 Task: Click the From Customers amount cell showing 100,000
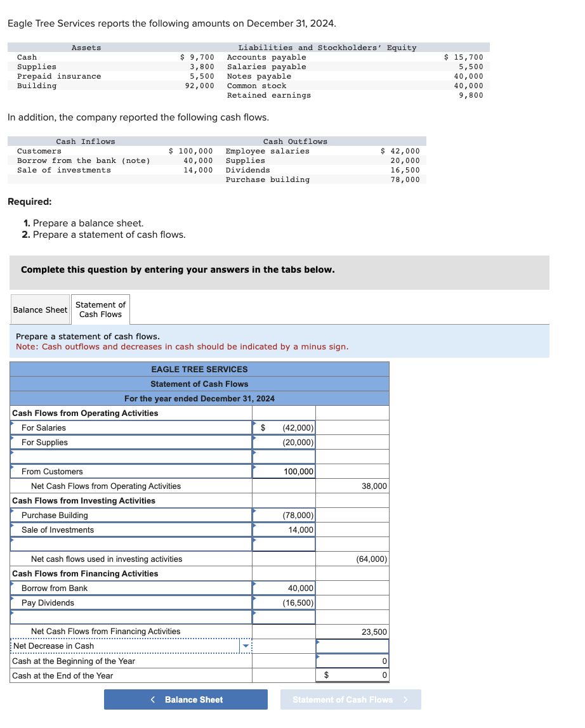tap(284, 471)
